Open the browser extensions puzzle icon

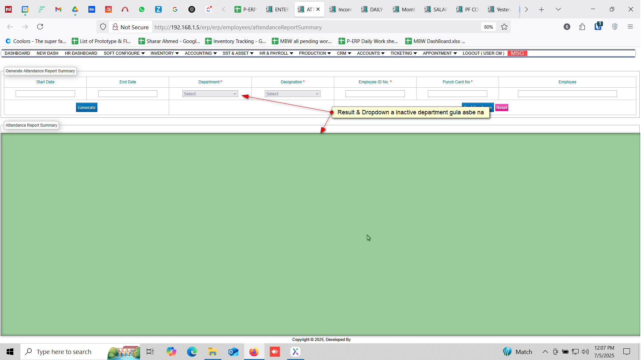click(582, 27)
